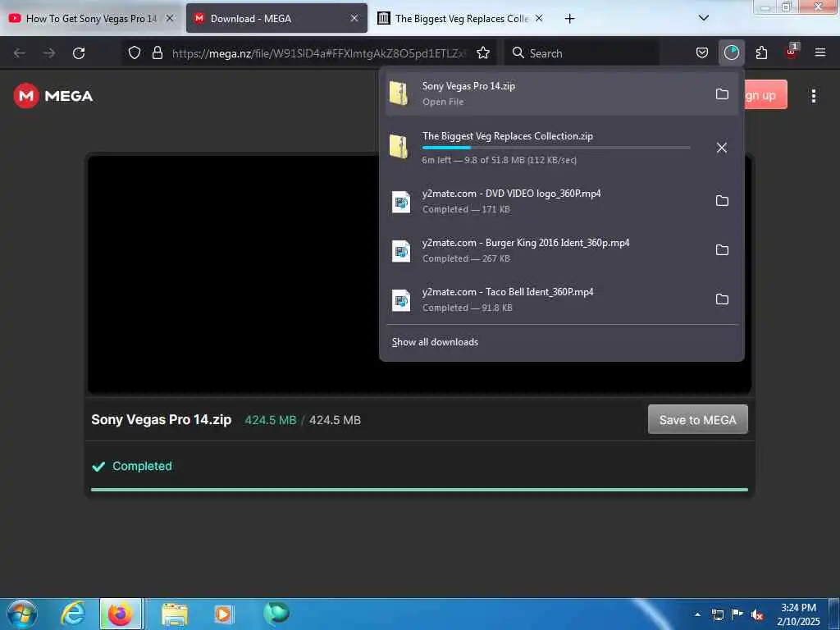The height and width of the screenshot is (630, 840).
Task: Open the Pocket save icon
Action: (x=702, y=53)
